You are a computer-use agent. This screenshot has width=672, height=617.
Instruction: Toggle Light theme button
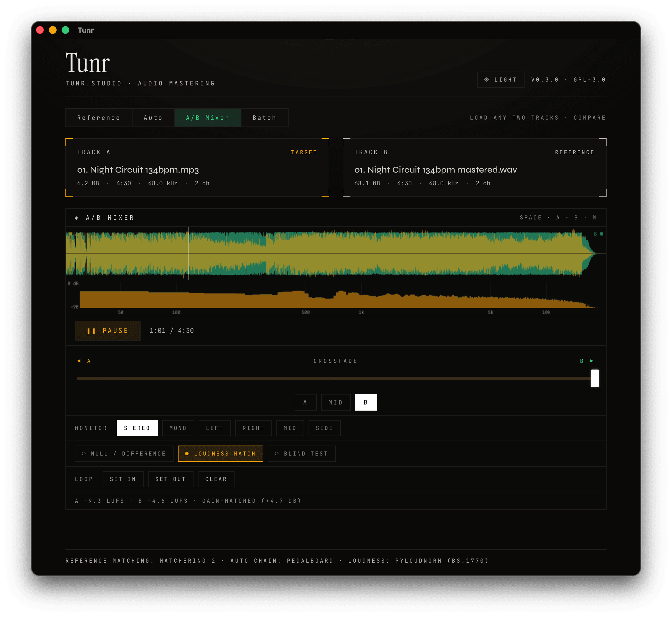pos(500,79)
